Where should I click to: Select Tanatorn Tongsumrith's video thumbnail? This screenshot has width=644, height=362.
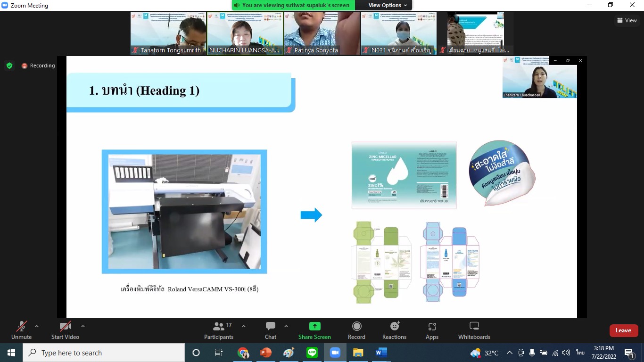pos(168,33)
